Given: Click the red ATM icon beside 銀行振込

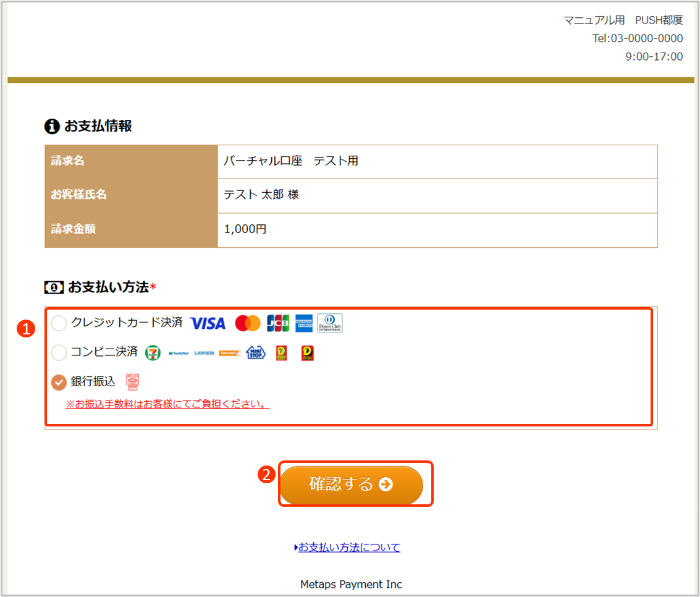Looking at the screenshot, I should (132, 383).
